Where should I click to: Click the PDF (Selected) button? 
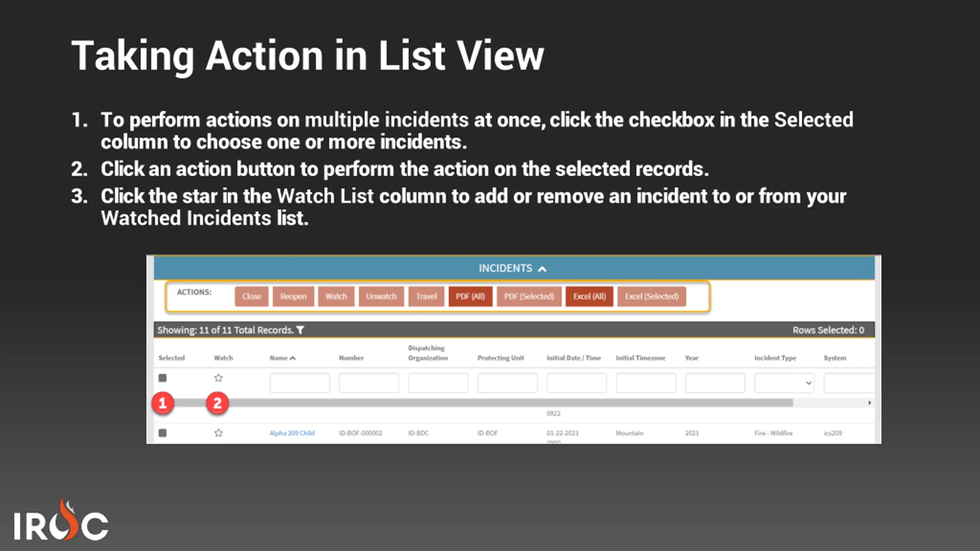529,297
